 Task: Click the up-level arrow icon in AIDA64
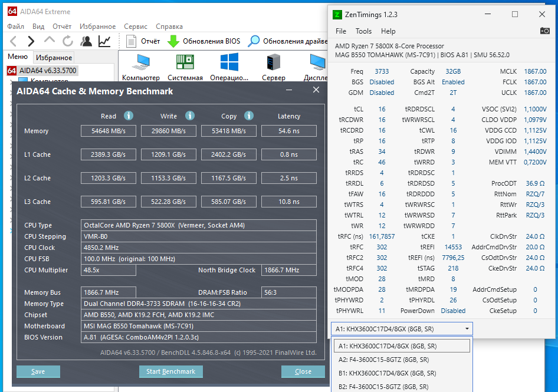(50, 41)
